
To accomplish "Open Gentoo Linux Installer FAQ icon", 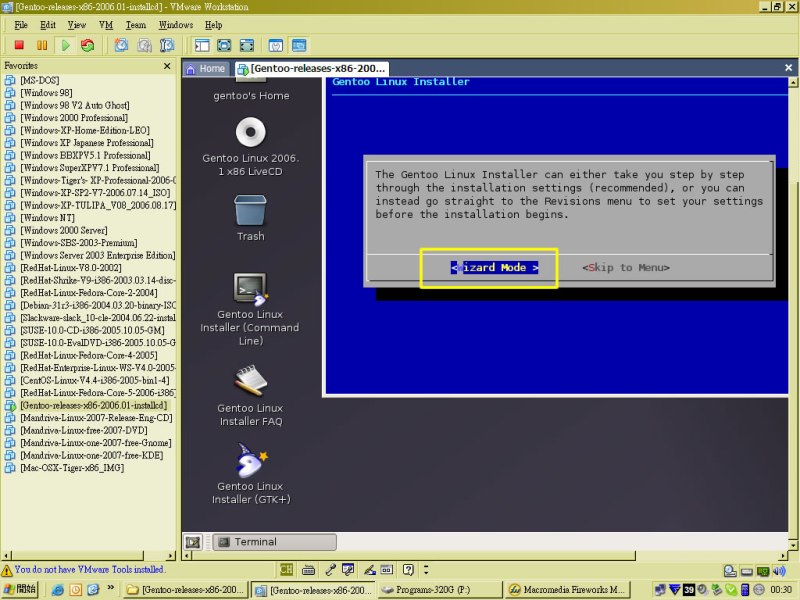I will tap(250, 396).
